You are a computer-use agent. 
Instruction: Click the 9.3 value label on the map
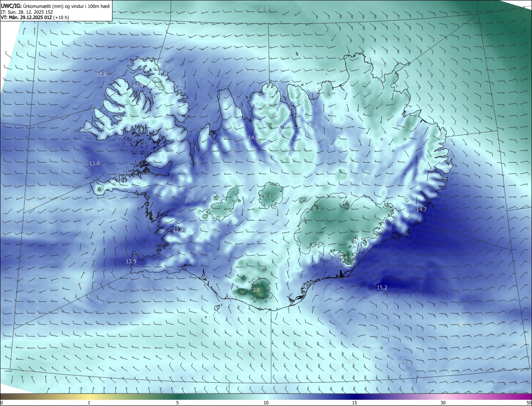click(302, 350)
